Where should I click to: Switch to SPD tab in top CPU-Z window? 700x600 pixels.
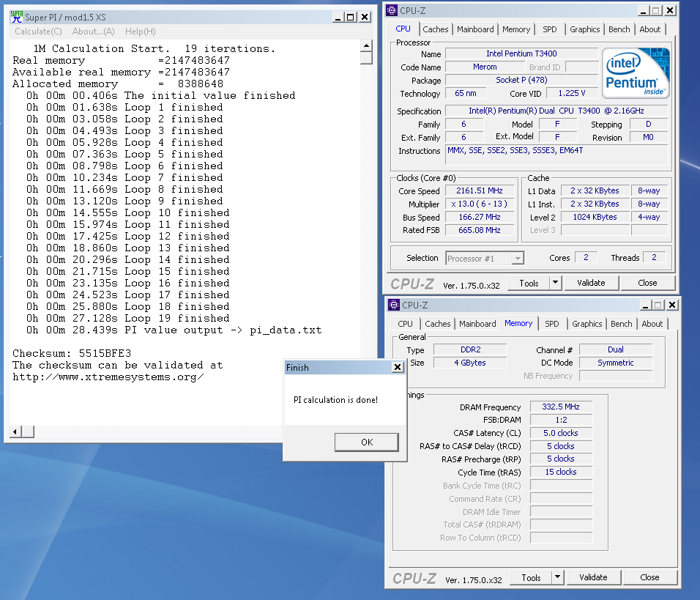point(550,29)
